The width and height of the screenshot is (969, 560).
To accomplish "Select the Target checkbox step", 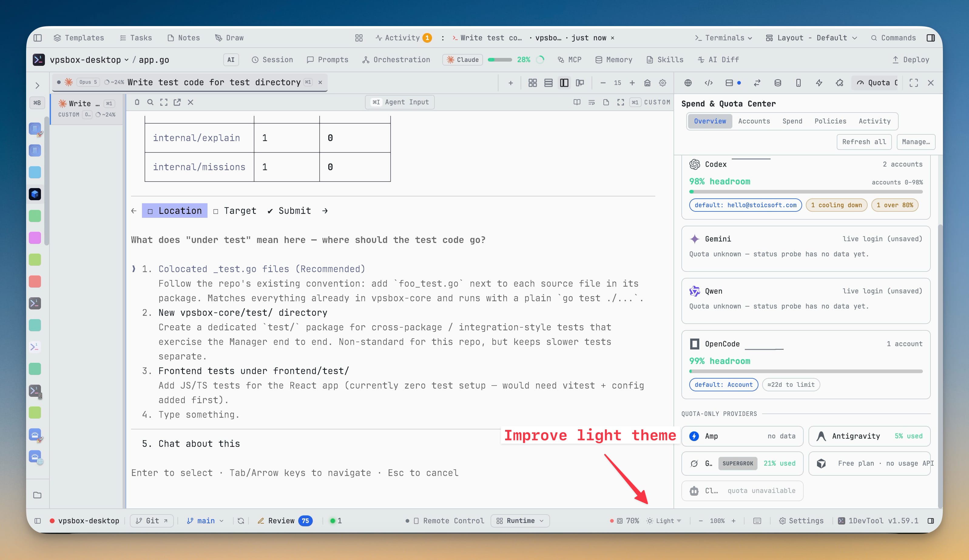I will tap(235, 211).
